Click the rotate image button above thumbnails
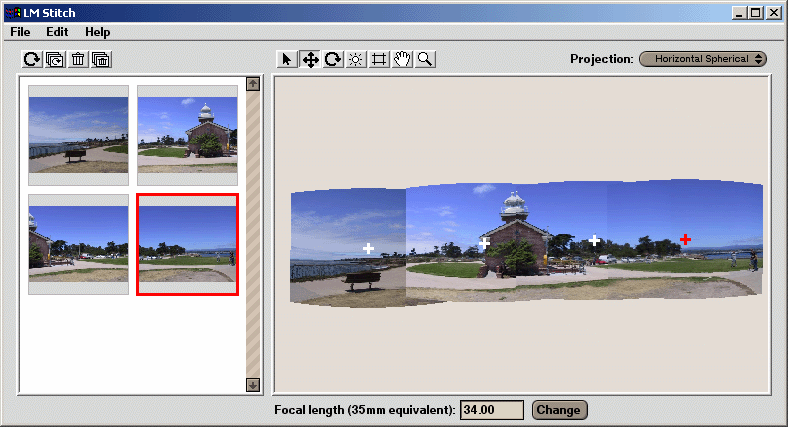Viewport: 788px width, 427px height. click(x=32, y=59)
